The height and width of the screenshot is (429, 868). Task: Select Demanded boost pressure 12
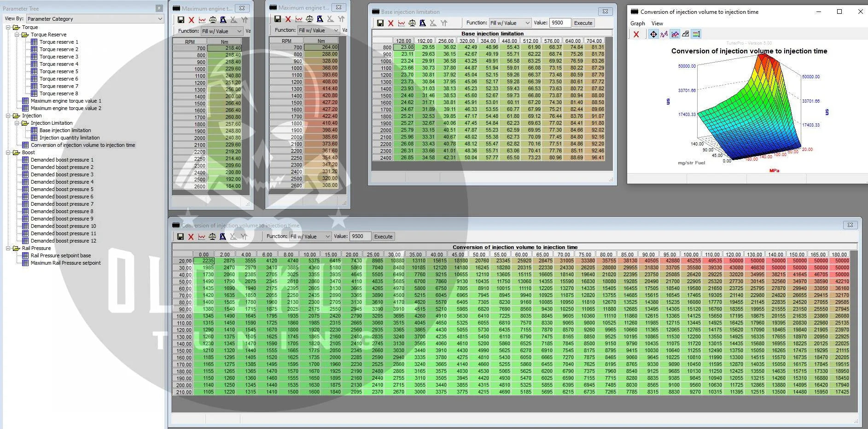[63, 241]
